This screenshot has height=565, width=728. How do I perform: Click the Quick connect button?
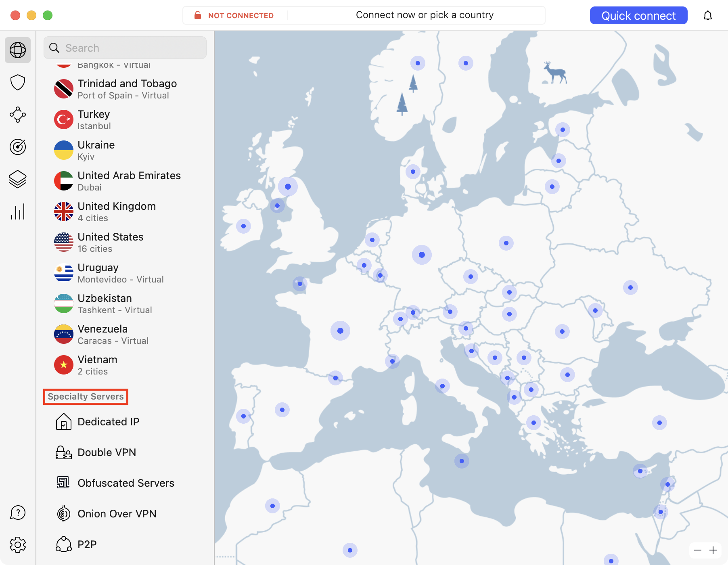point(638,15)
